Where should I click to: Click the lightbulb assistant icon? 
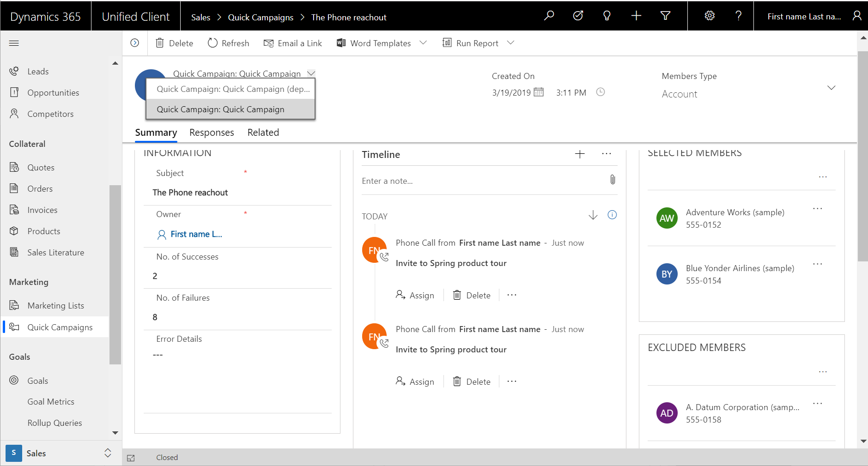coord(607,16)
